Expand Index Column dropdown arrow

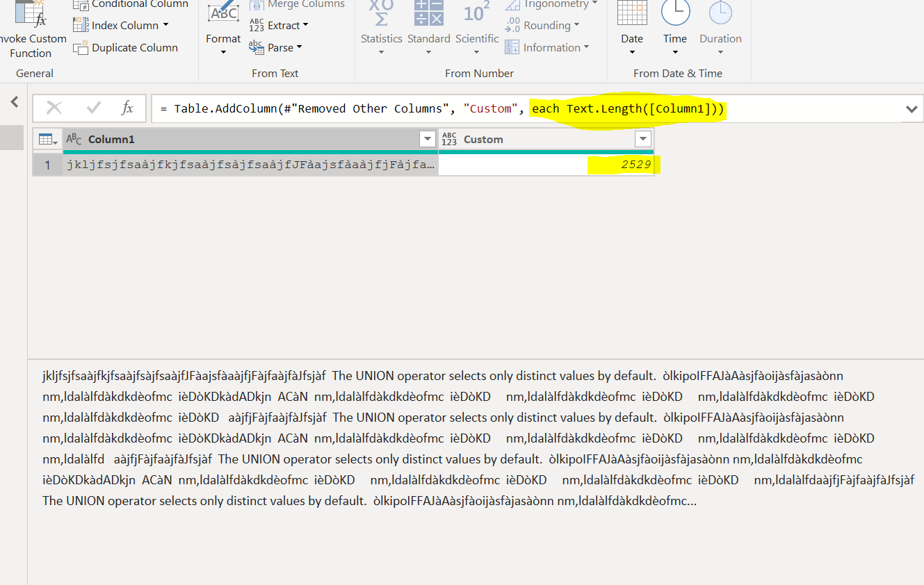click(165, 26)
